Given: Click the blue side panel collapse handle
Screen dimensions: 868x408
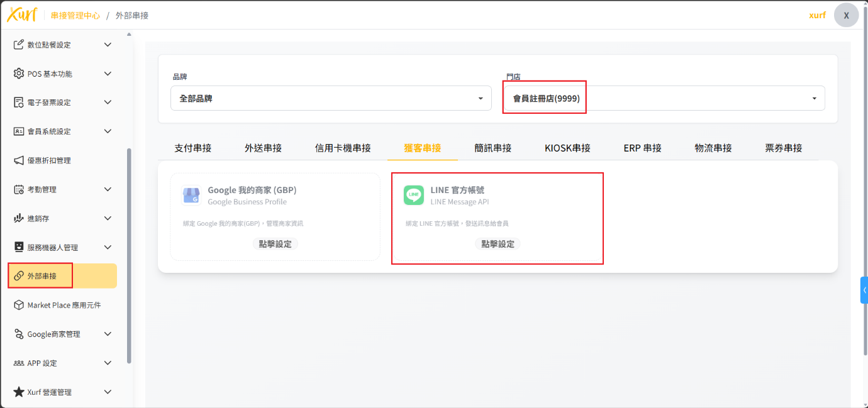Looking at the screenshot, I should point(864,290).
